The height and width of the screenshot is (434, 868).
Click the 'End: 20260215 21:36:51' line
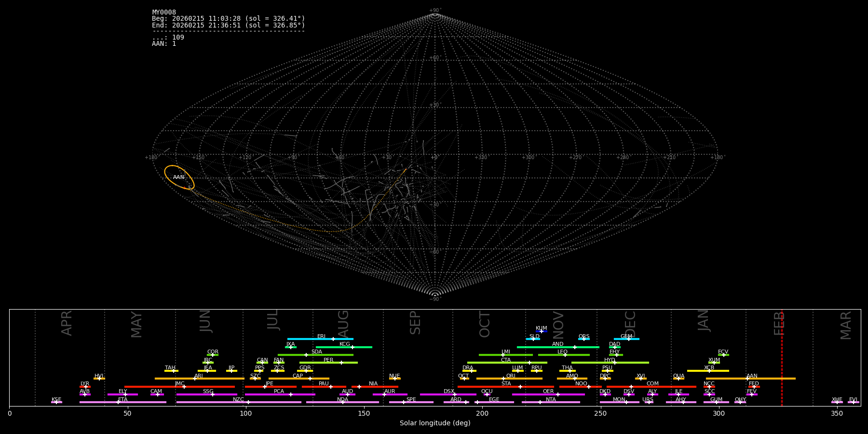pyautogui.click(x=229, y=25)
